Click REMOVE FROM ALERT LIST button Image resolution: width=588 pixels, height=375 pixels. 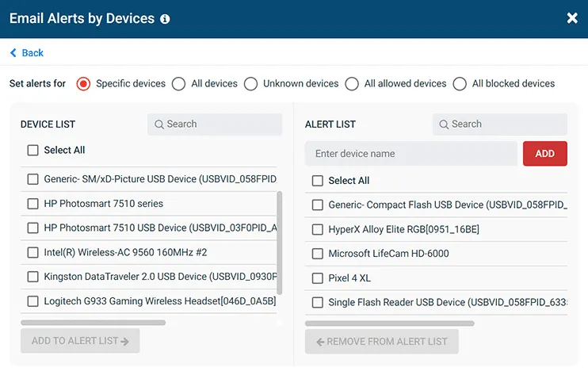382,342
